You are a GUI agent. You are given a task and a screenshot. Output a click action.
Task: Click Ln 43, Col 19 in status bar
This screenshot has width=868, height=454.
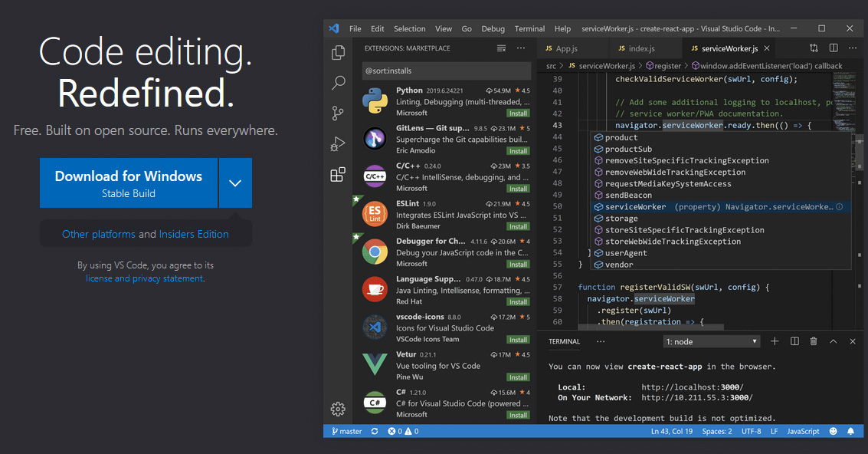671,431
